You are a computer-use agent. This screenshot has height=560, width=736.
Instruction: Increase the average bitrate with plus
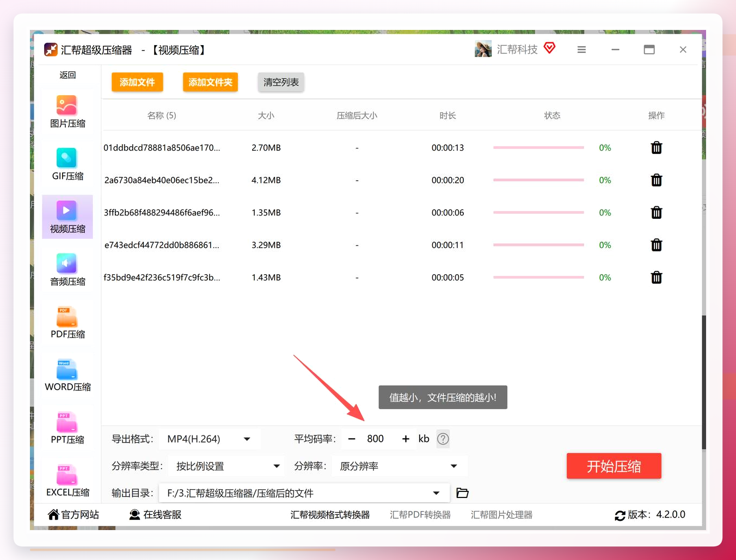coord(406,439)
